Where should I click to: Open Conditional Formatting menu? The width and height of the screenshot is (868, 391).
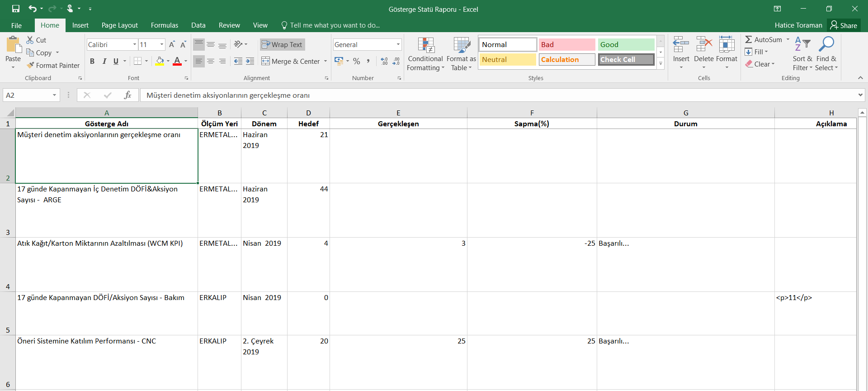pyautogui.click(x=425, y=54)
